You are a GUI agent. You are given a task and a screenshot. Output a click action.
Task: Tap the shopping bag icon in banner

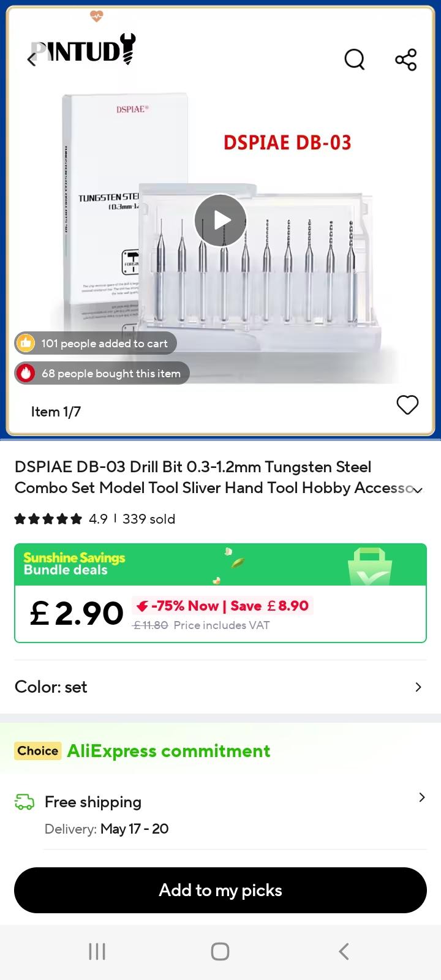click(370, 567)
